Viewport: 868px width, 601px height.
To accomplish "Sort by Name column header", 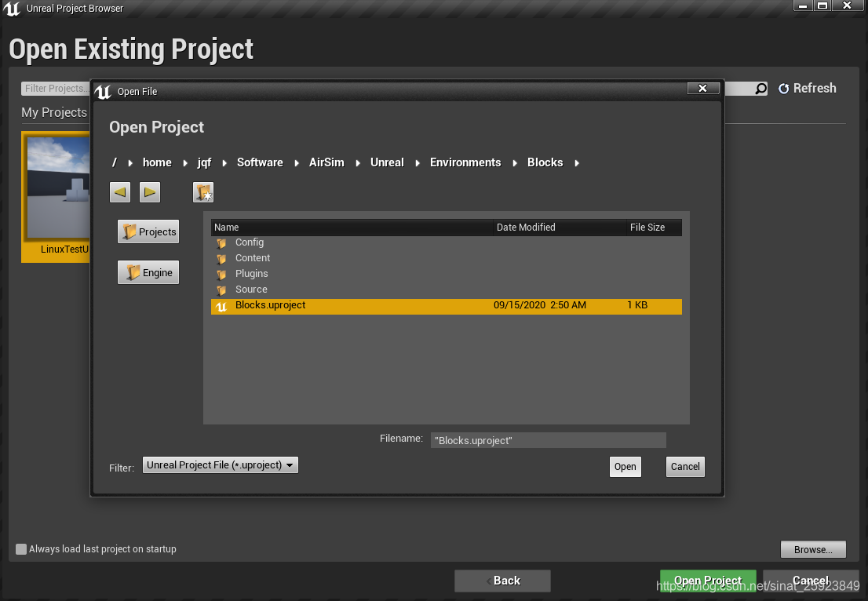I will pyautogui.click(x=352, y=228).
